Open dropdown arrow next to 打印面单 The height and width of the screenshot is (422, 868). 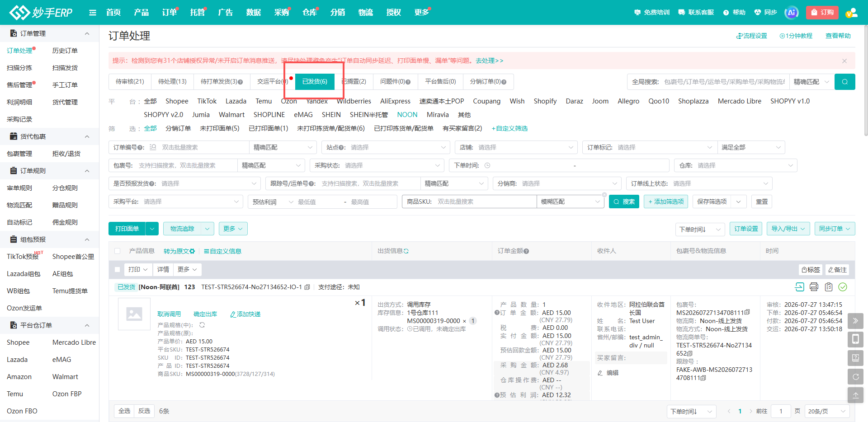click(152, 229)
